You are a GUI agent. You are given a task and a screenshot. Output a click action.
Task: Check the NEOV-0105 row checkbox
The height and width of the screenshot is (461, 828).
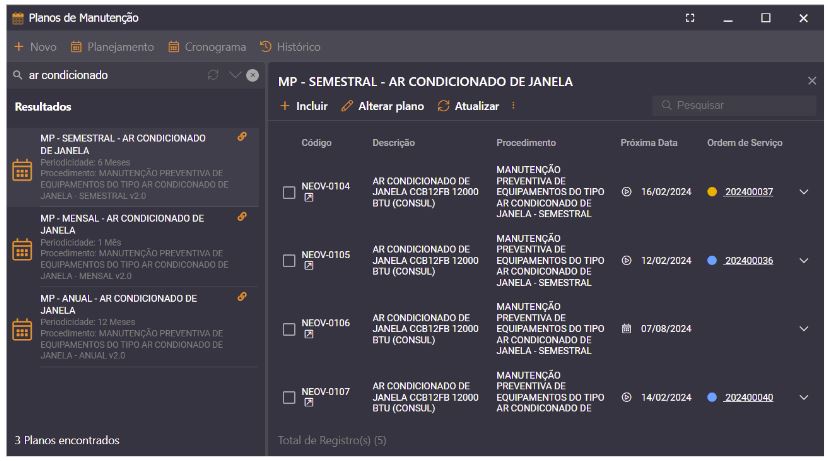(x=289, y=260)
